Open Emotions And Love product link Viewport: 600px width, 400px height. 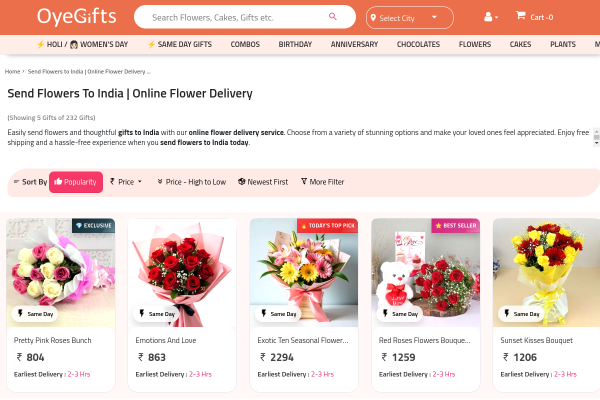pos(165,340)
